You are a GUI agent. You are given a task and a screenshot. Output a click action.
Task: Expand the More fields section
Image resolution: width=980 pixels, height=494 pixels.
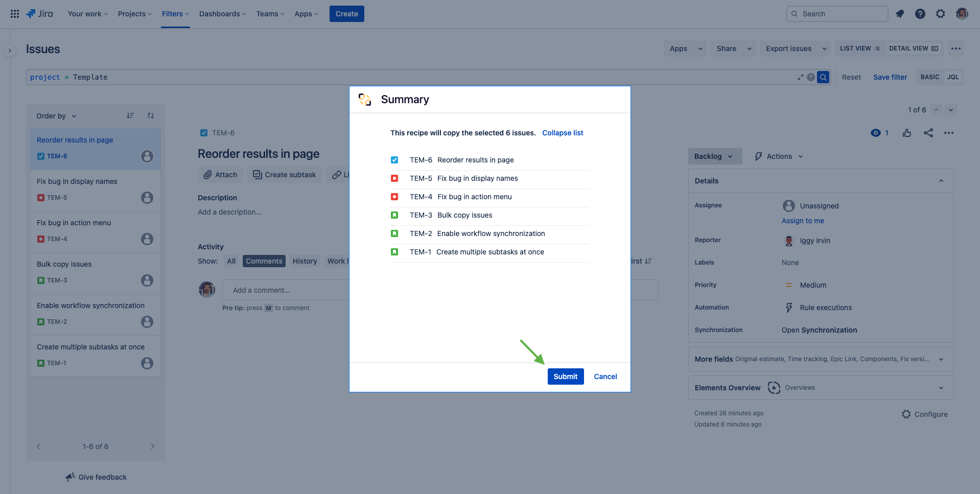click(x=941, y=359)
